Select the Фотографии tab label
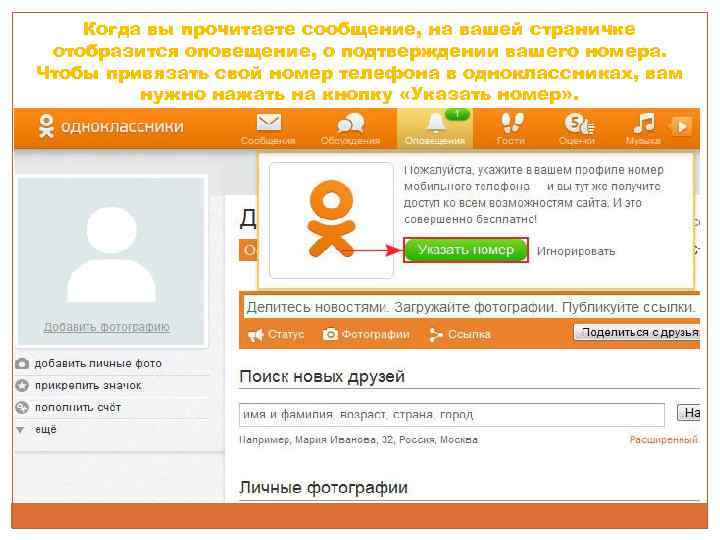Viewport: 720px width, 540px height. pos(376,334)
